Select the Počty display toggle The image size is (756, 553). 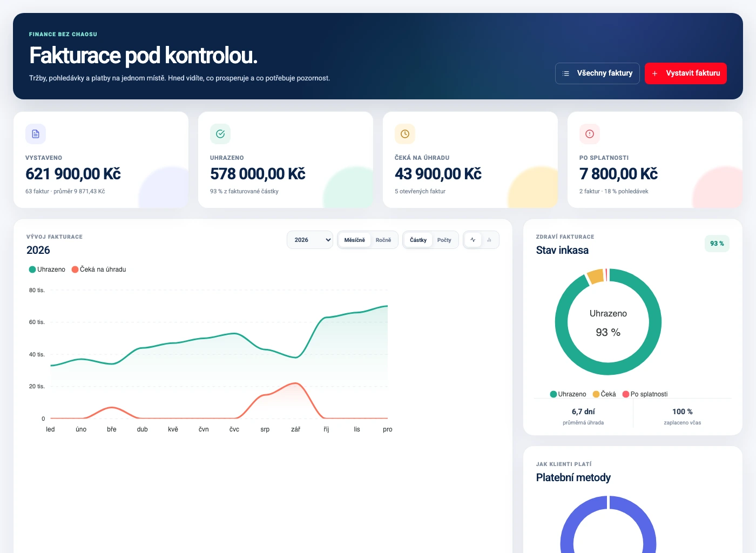(x=444, y=240)
